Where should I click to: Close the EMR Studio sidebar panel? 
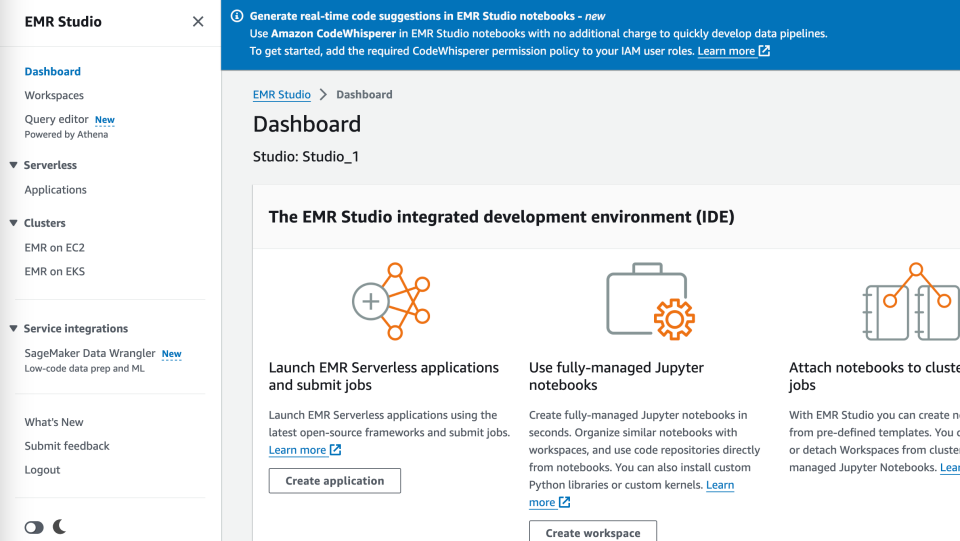198,21
